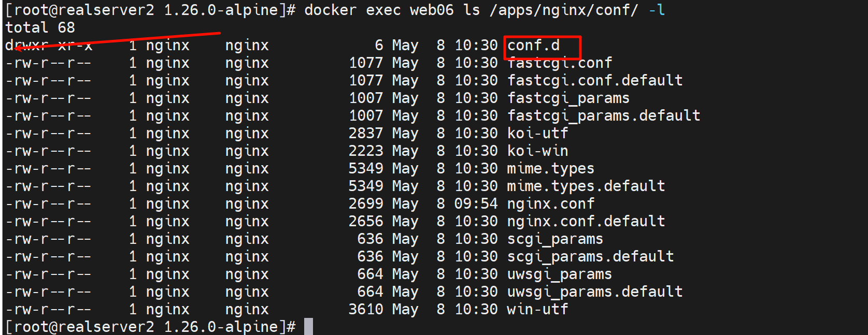Click the mime.types.default file name
868x335 pixels.
(586, 186)
